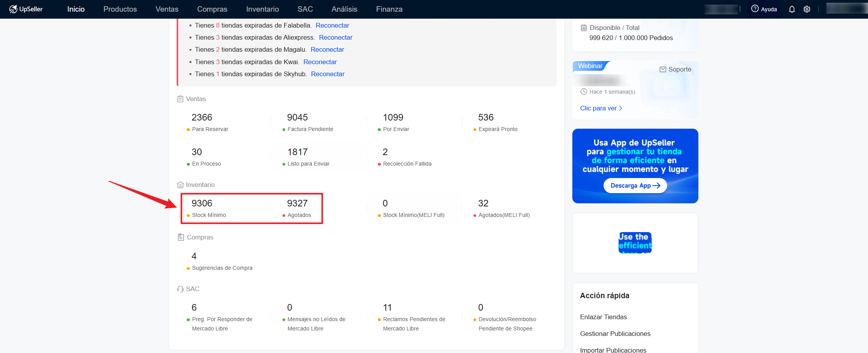The image size is (868, 353).
Task: Reconectar the expired Magalu stores
Action: (x=328, y=49)
